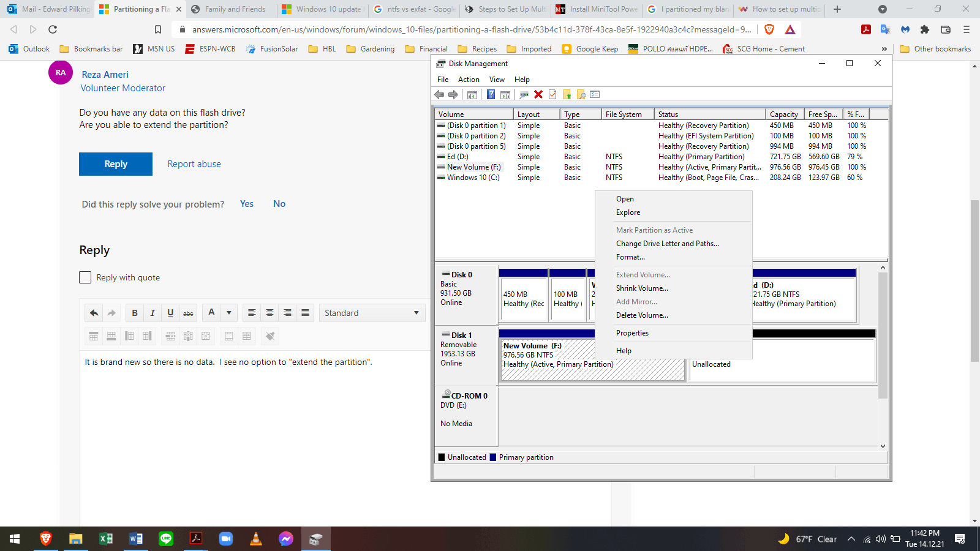The image size is (980, 551).
Task: Apply strikethrough in reply editor
Action: click(x=188, y=313)
